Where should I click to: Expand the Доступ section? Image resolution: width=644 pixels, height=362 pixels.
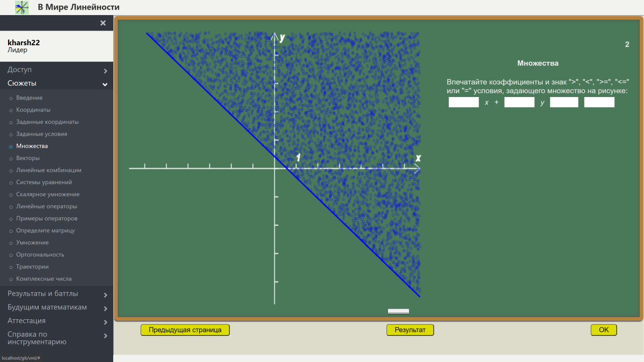pyautogui.click(x=56, y=70)
